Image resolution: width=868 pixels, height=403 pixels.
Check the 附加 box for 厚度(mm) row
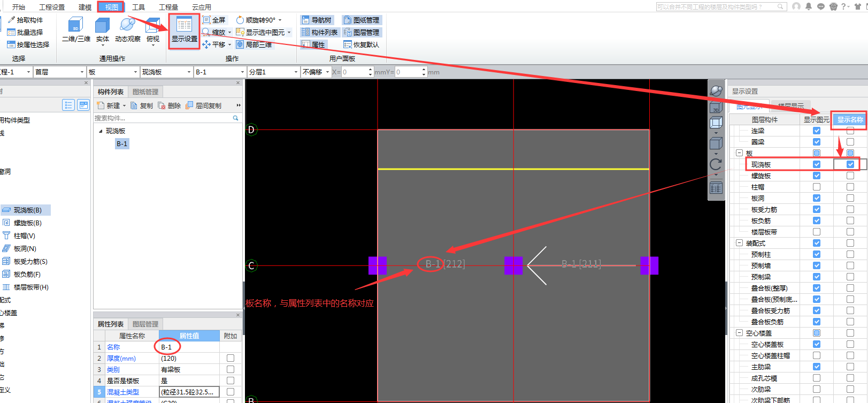click(x=231, y=358)
